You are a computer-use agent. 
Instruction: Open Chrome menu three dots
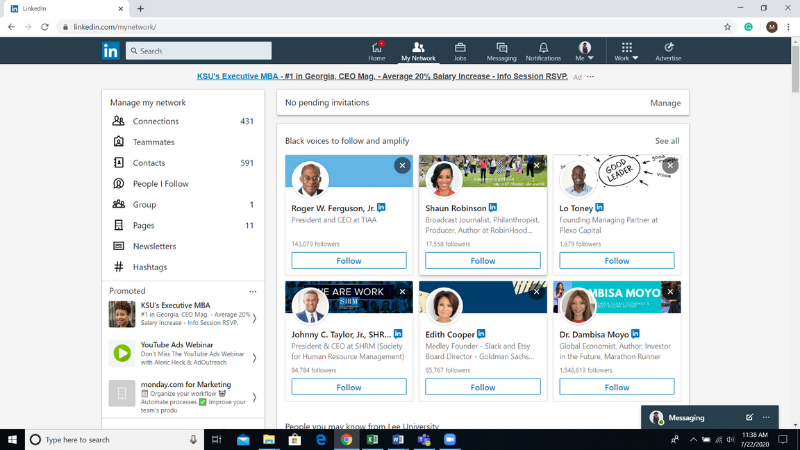click(788, 27)
